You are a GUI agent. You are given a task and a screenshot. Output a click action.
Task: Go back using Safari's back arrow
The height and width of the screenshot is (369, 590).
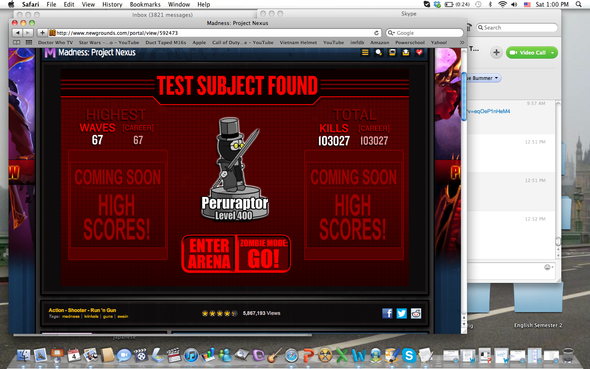pyautogui.click(x=18, y=33)
